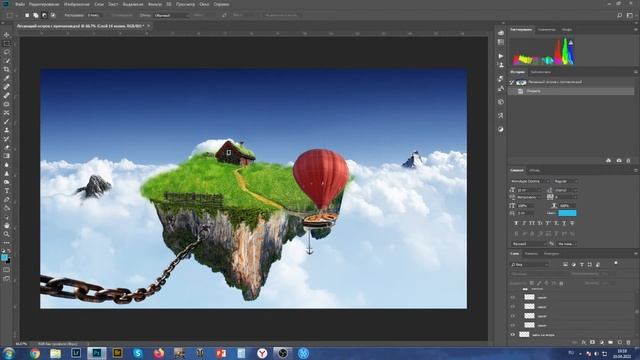The height and width of the screenshot is (360, 640).
Task: Delete layer with Layers panel trash icon
Action: click(628, 342)
